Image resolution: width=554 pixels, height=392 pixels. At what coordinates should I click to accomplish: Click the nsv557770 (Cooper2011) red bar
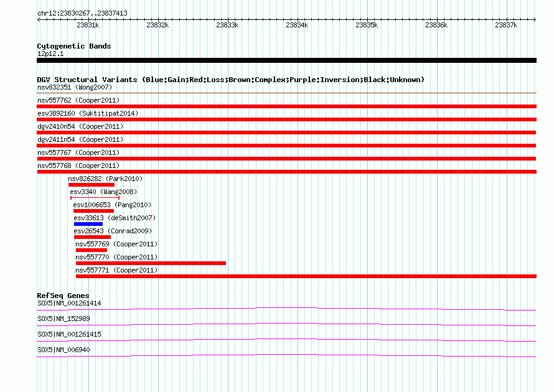[x=151, y=263]
